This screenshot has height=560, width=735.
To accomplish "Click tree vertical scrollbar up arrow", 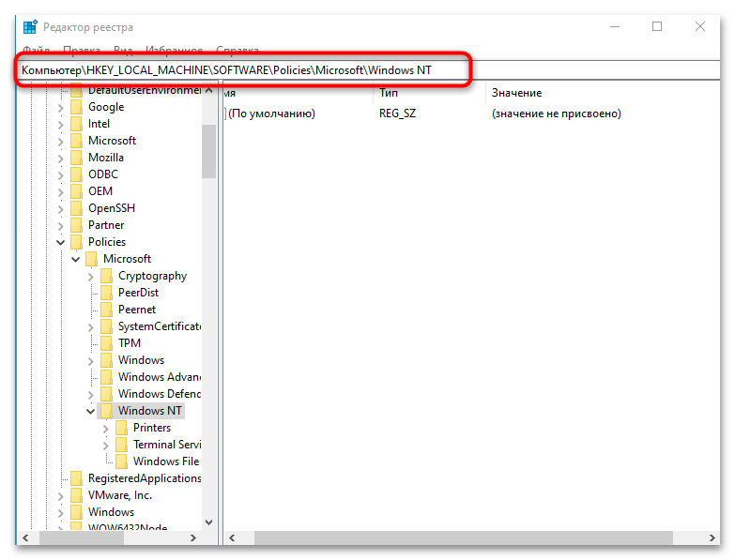I will 209,90.
